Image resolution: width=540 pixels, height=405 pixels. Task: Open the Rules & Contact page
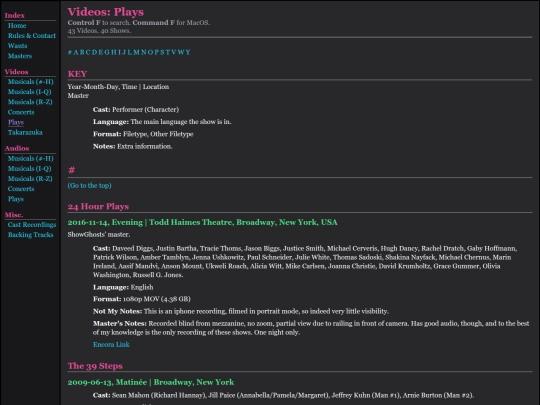[x=32, y=35]
